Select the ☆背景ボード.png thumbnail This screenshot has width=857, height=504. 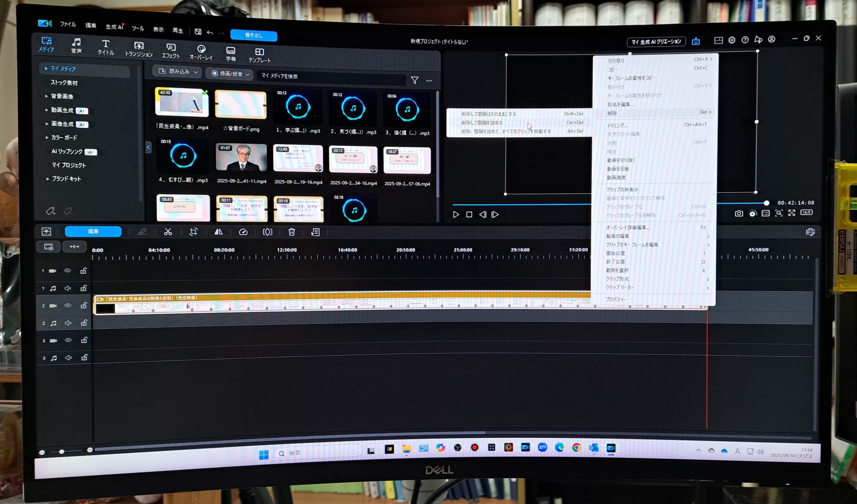click(240, 105)
